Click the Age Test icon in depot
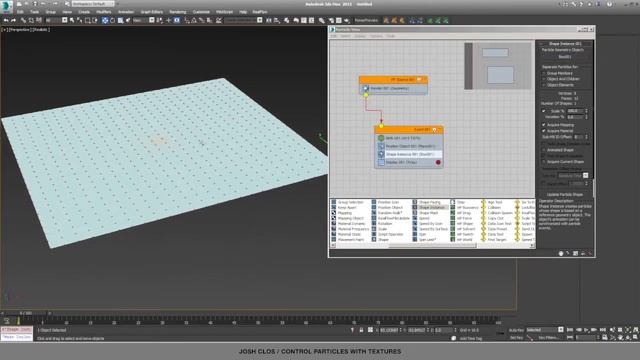 pyautogui.click(x=484, y=202)
